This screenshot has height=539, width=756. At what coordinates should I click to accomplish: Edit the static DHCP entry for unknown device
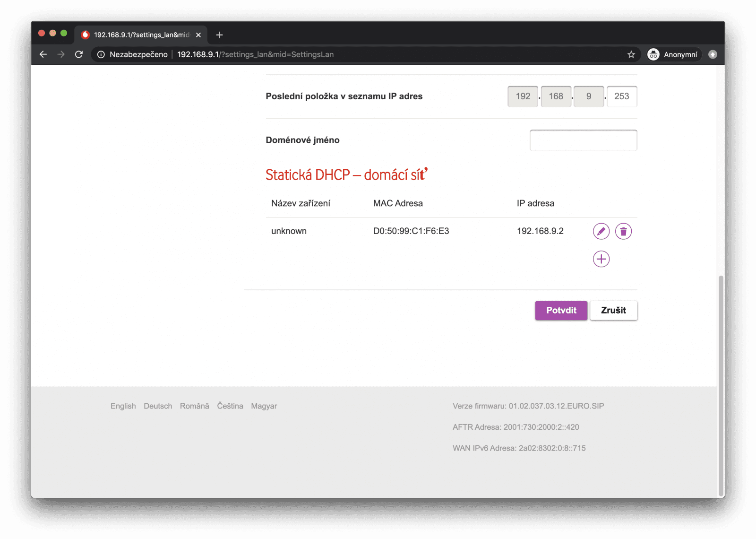click(x=601, y=231)
